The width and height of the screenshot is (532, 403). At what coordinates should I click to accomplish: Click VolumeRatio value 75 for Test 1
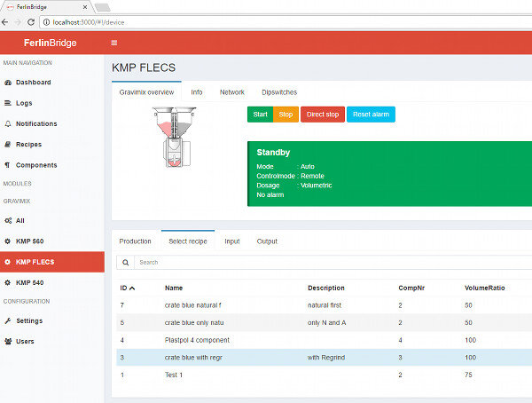click(x=468, y=375)
